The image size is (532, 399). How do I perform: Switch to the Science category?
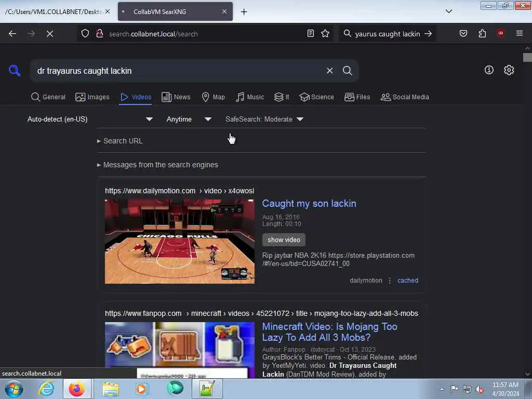[317, 97]
